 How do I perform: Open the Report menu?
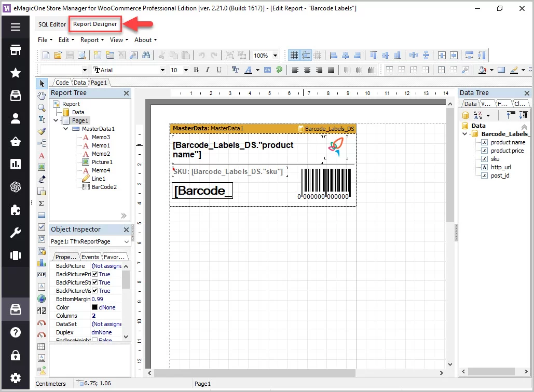click(91, 40)
